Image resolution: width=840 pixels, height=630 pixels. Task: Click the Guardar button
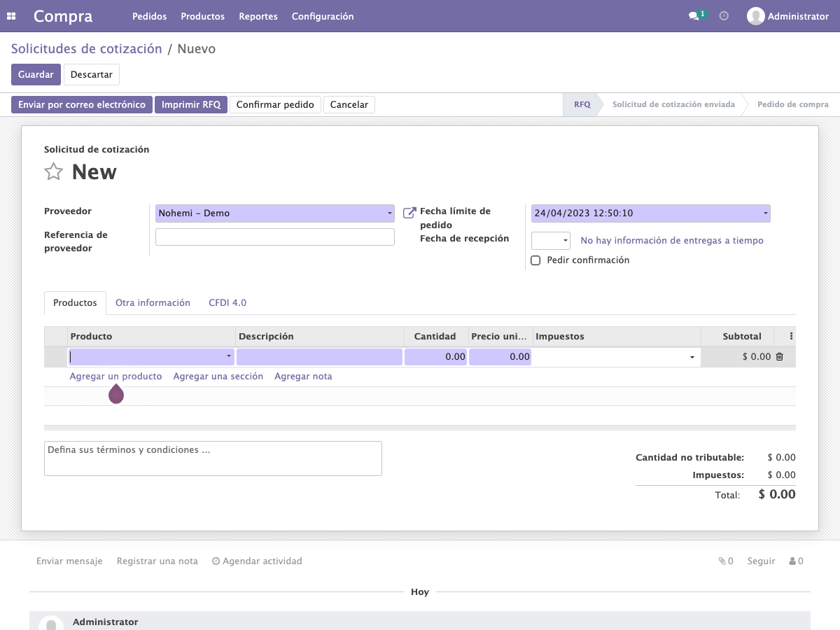(36, 74)
